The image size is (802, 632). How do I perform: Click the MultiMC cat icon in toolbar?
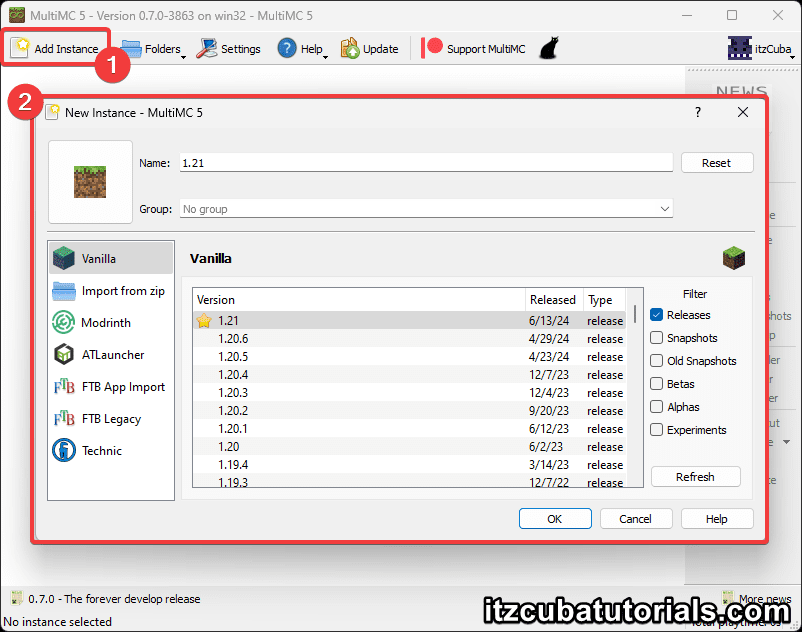click(548, 48)
